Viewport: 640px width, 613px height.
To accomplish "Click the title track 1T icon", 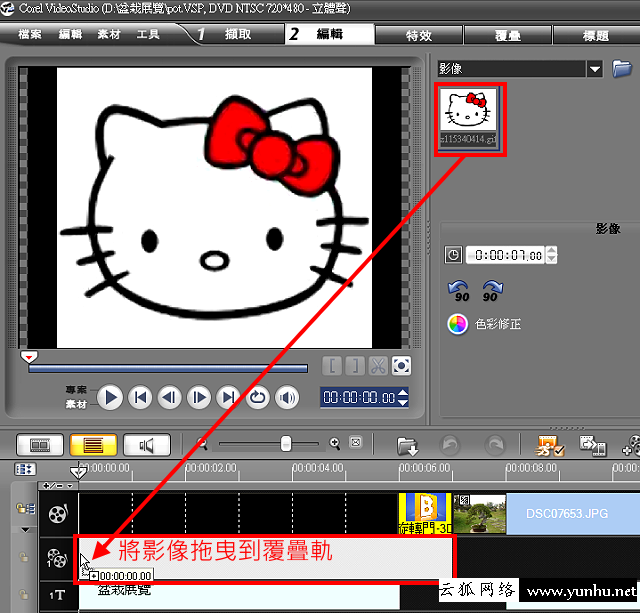I will 57,595.
